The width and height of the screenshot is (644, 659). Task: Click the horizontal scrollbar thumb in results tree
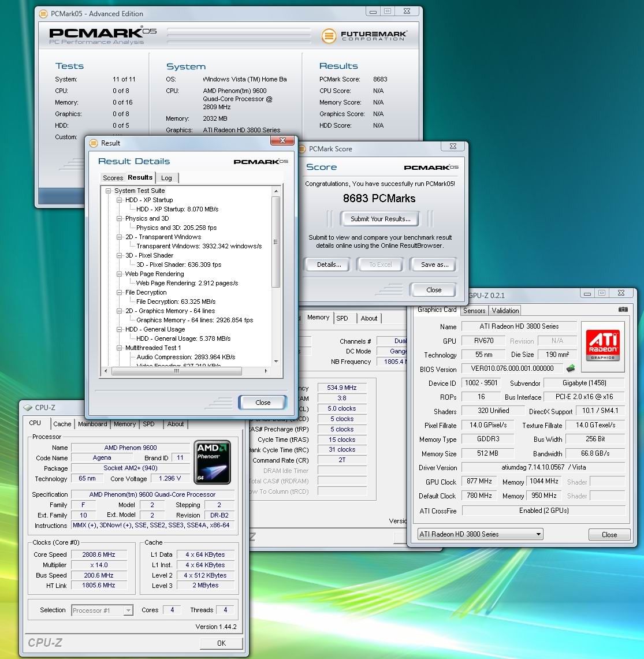pyautogui.click(x=177, y=371)
